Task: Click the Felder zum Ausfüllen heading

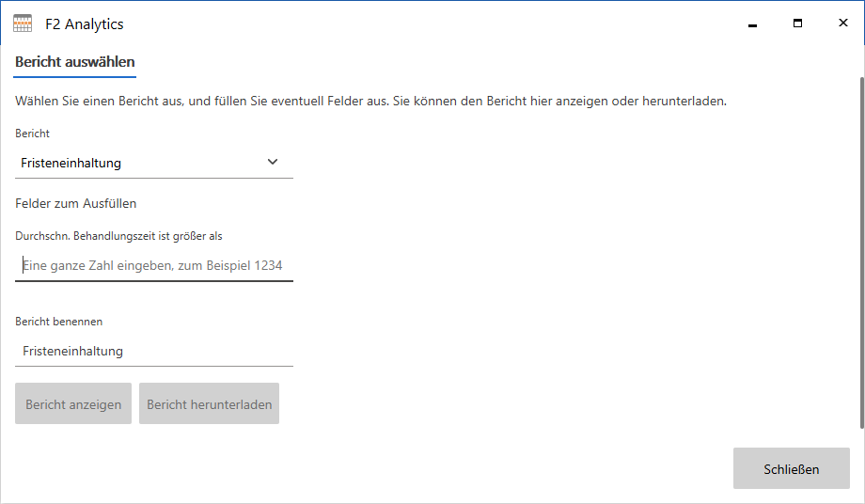Action: pos(75,203)
